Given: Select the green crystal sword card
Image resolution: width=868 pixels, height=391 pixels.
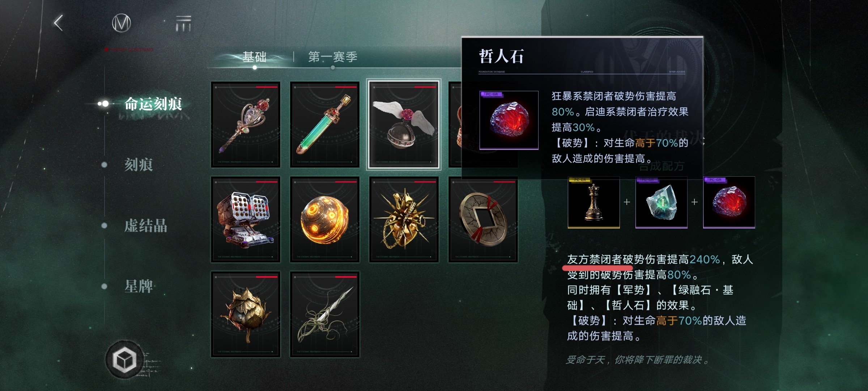Looking at the screenshot, I should click(x=325, y=125).
